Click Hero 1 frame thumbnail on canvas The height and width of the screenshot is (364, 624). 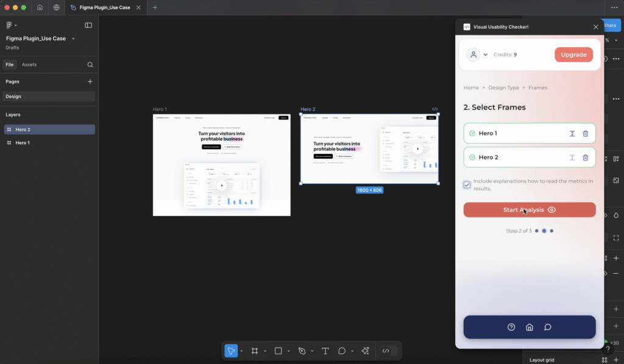[222, 166]
